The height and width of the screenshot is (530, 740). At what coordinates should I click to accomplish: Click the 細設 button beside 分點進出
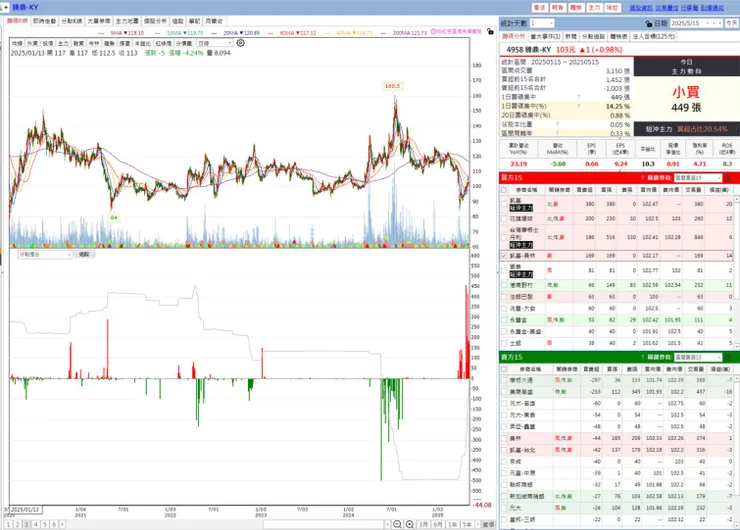click(84, 254)
